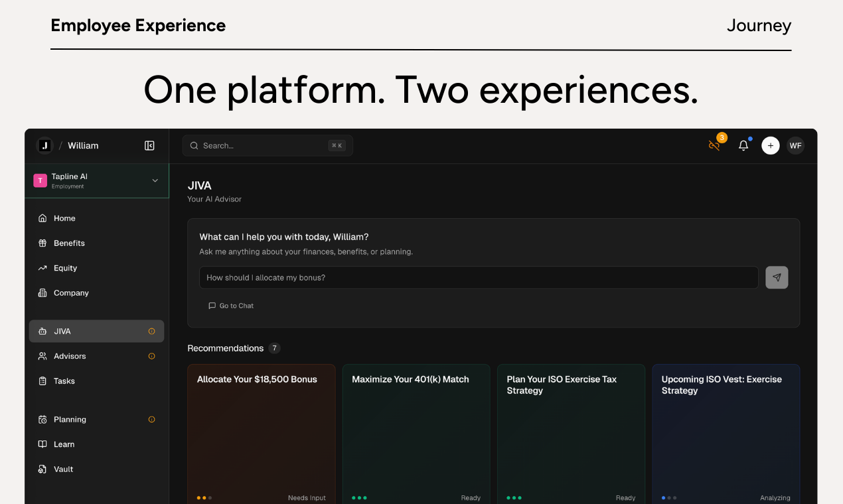Click the orange broken-link icon with badge 3
Screen dimensions: 843x504
714,146
